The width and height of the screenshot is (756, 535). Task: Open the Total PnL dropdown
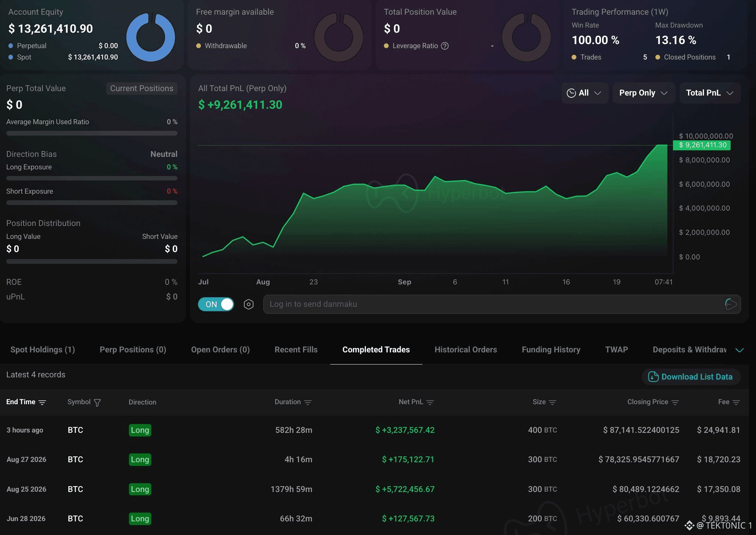click(710, 93)
